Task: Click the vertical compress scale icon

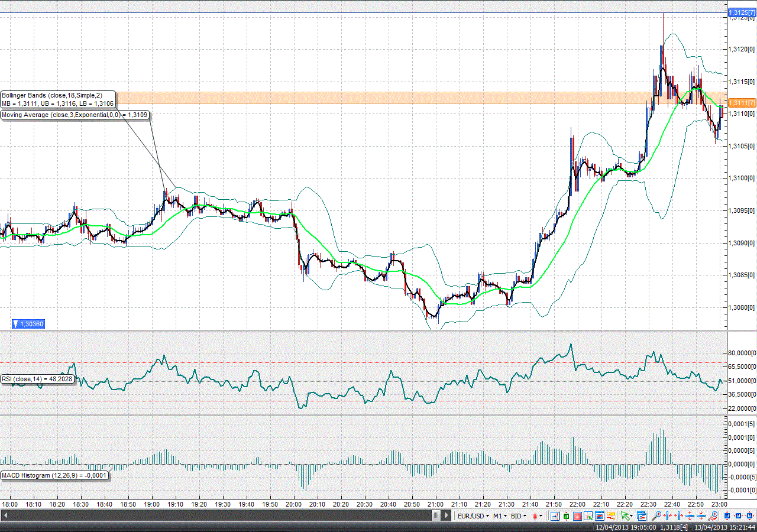Action: (x=700, y=516)
